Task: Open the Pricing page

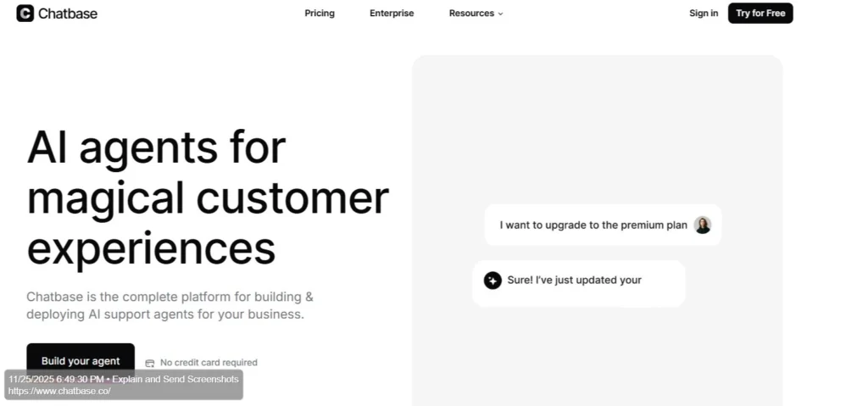Action: (x=320, y=14)
